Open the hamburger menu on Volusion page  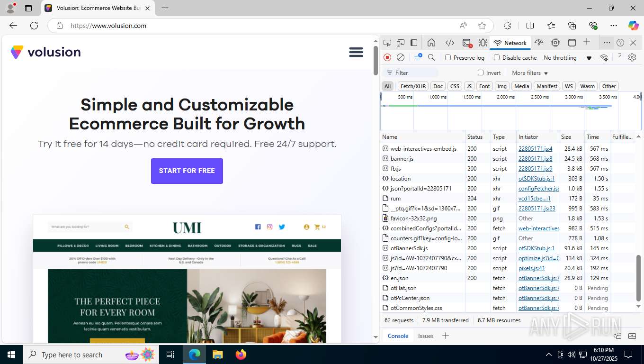356,52
